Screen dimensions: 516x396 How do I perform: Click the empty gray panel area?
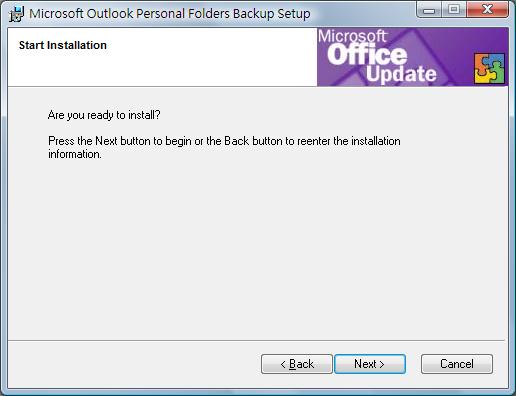[257, 247]
